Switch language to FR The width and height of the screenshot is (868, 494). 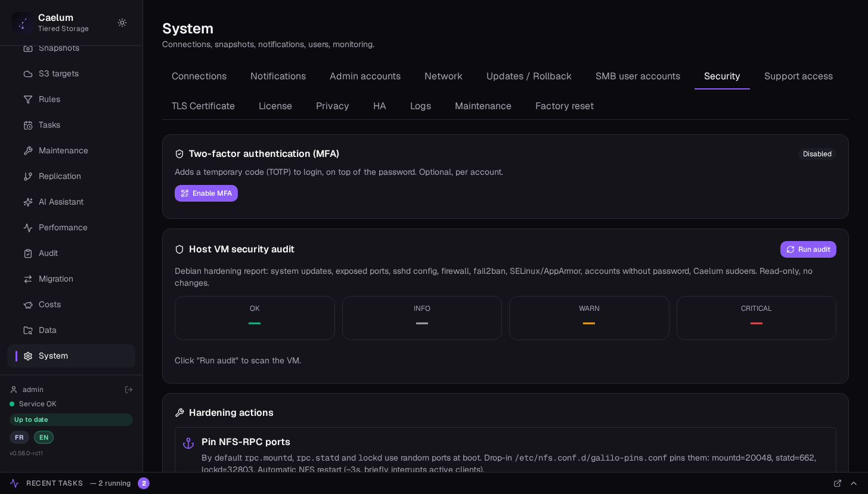coord(19,437)
